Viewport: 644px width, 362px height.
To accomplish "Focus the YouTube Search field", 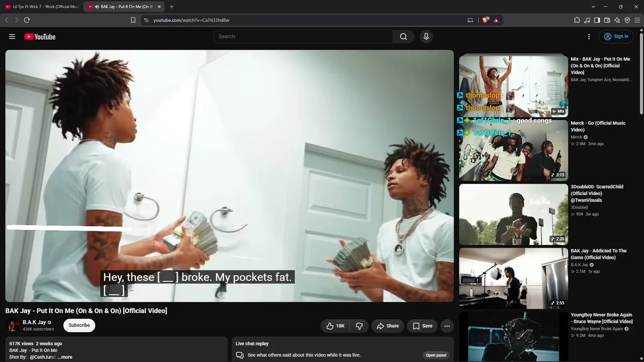I will click(303, 36).
